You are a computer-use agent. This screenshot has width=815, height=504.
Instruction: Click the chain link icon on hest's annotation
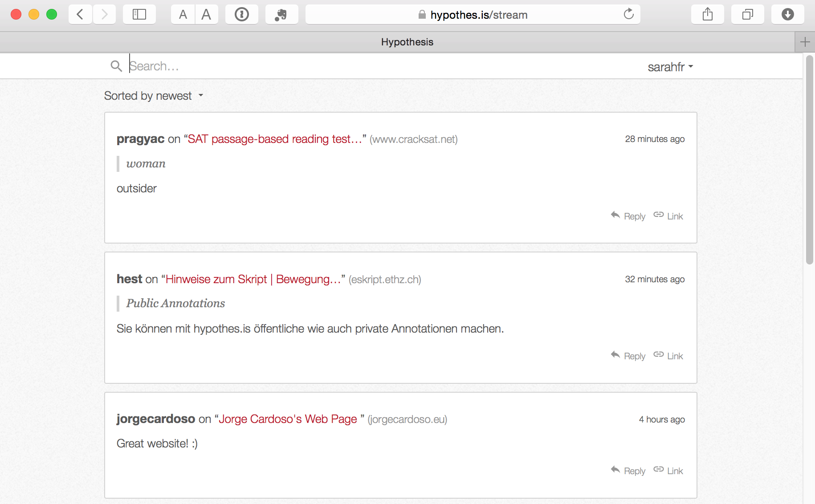click(659, 354)
